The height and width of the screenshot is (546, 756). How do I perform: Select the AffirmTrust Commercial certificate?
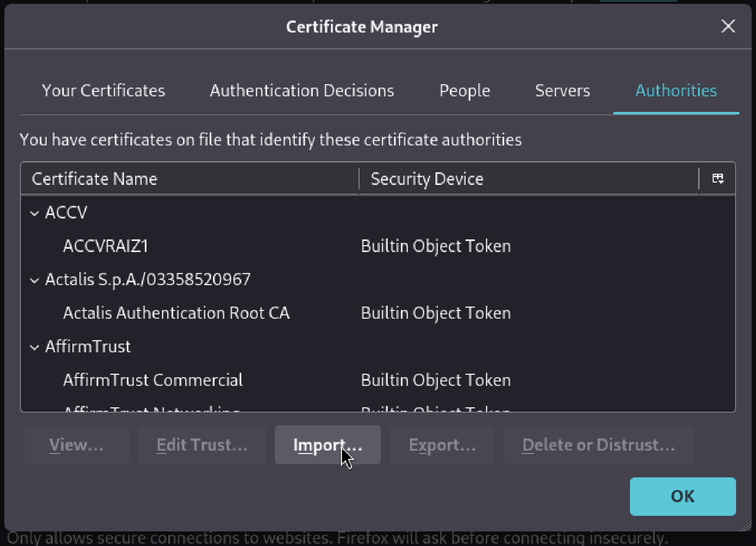(x=378, y=380)
